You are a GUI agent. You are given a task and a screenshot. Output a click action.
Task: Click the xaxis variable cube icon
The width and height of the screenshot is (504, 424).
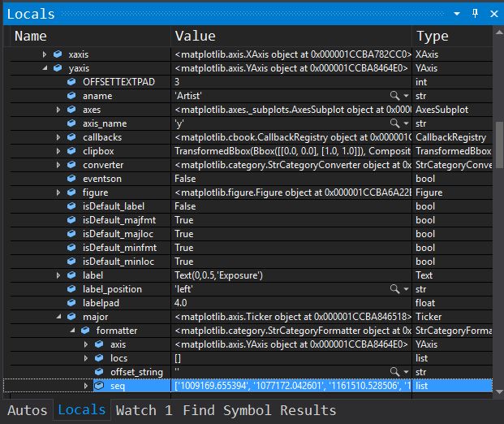(x=58, y=54)
